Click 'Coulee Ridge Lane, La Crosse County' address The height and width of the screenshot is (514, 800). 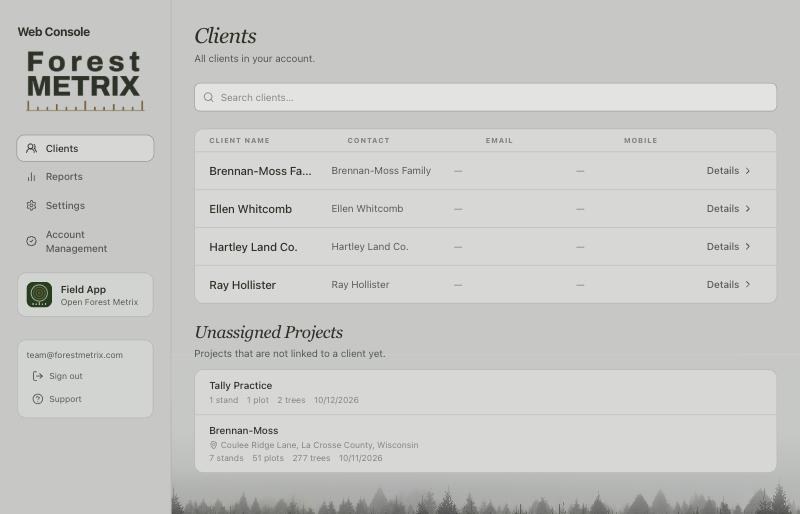319,445
